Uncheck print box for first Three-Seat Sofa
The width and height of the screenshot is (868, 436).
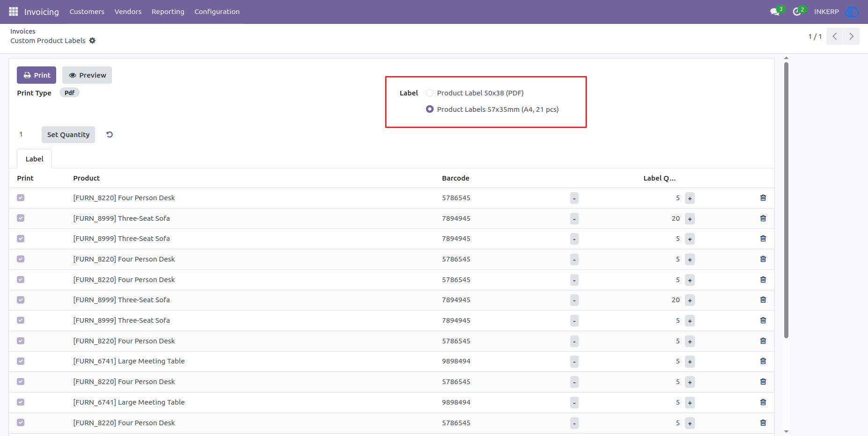pyautogui.click(x=21, y=218)
